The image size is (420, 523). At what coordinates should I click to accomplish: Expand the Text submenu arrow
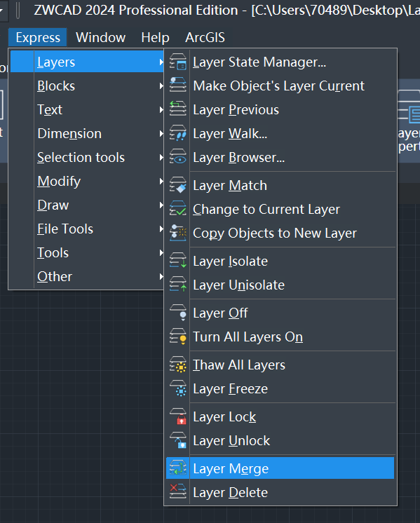pyautogui.click(x=161, y=110)
